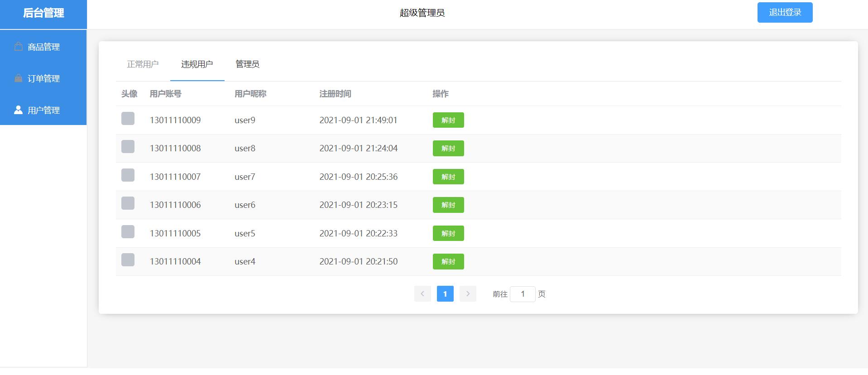Click account 13011110008
Viewport: 868px width, 375px height.
coord(175,148)
